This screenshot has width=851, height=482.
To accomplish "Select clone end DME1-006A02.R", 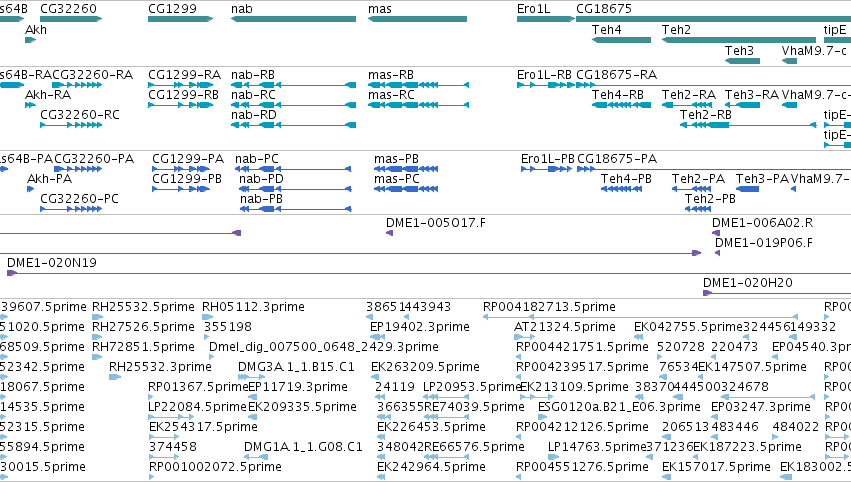I will coord(716,233).
